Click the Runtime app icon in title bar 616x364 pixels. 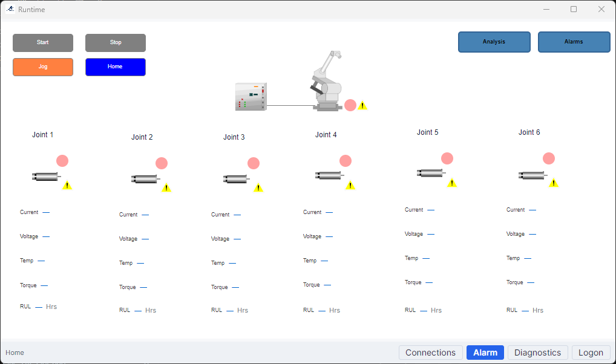point(11,9)
